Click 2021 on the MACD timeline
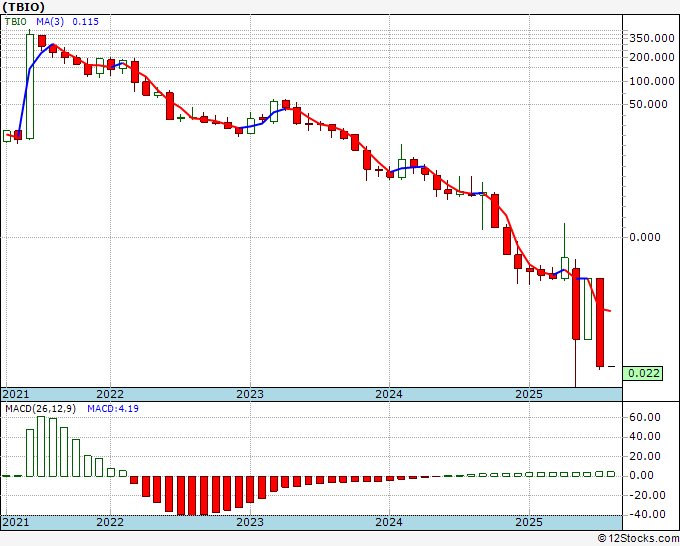The width and height of the screenshot is (680, 546). pos(16,522)
